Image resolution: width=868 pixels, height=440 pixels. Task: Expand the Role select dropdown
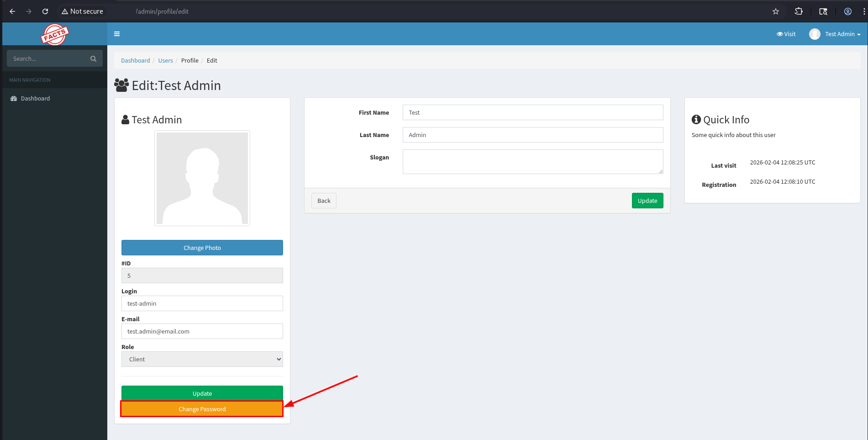[202, 359]
